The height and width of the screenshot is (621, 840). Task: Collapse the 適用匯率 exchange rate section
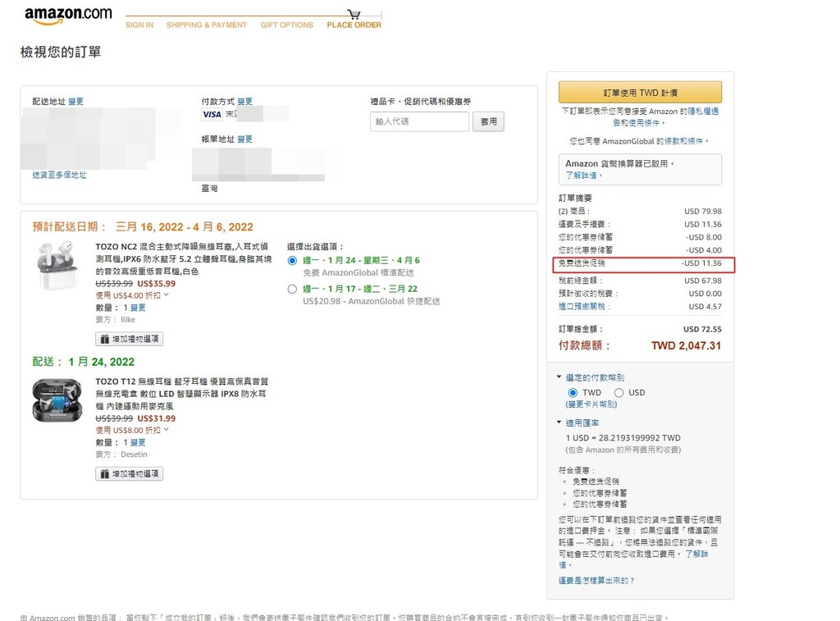558,422
